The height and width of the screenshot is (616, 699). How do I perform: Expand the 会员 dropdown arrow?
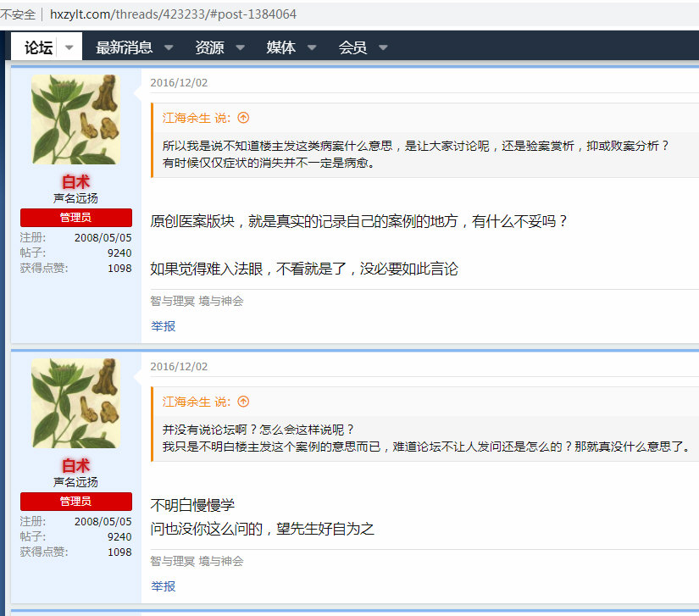coord(383,47)
